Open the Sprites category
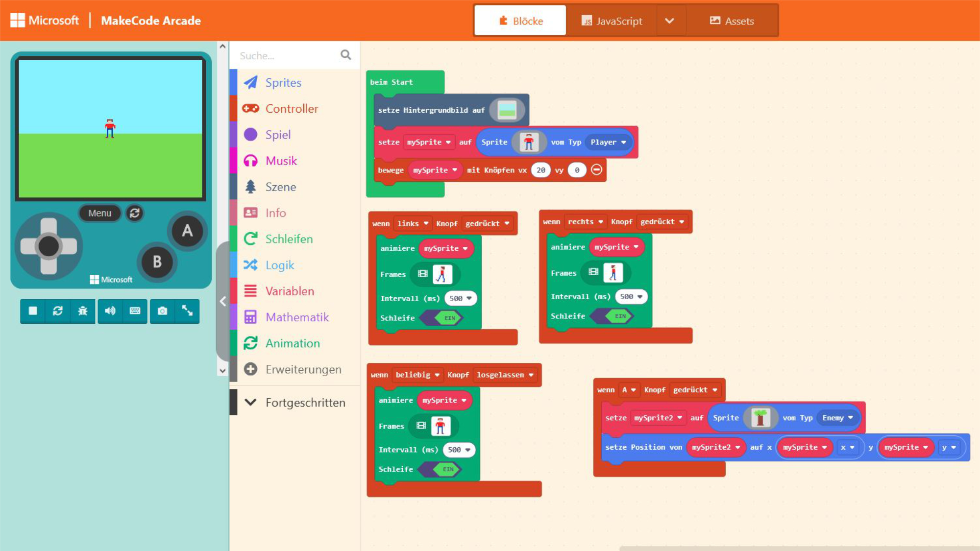This screenshot has width=980, height=551. coord(295,82)
